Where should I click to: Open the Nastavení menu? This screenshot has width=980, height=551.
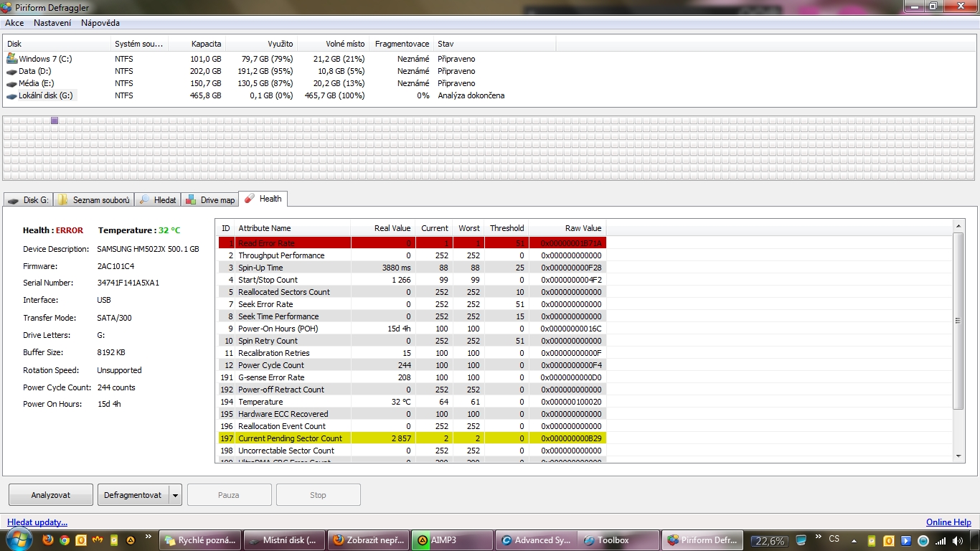[52, 23]
